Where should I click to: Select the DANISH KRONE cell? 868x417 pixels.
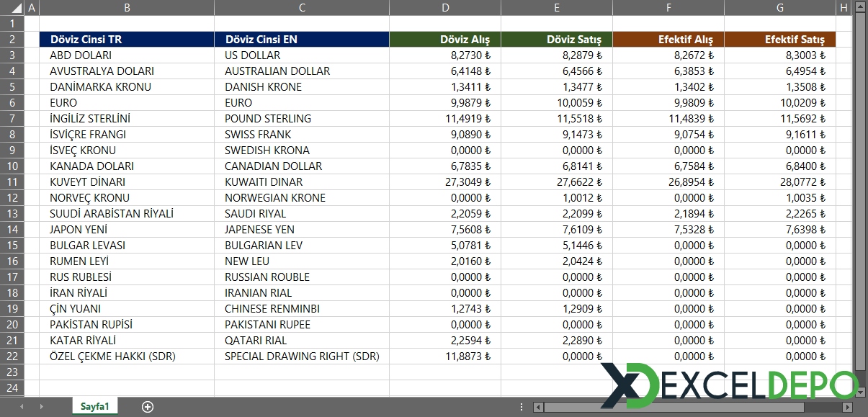(x=302, y=87)
